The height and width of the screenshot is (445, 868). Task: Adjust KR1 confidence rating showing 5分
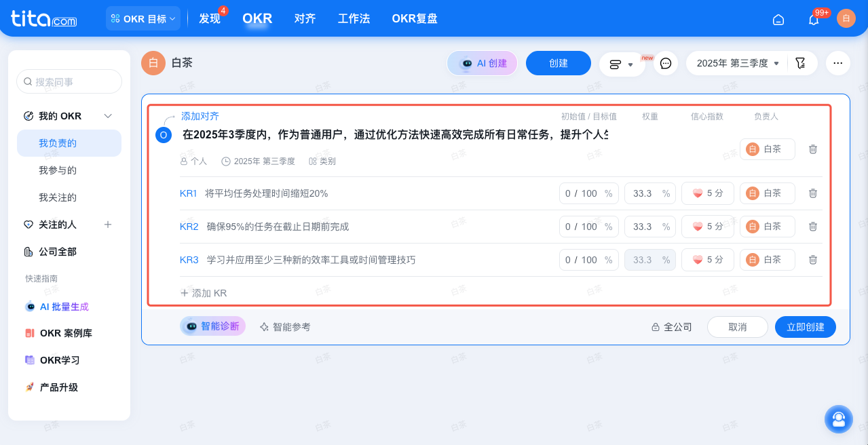(x=707, y=193)
